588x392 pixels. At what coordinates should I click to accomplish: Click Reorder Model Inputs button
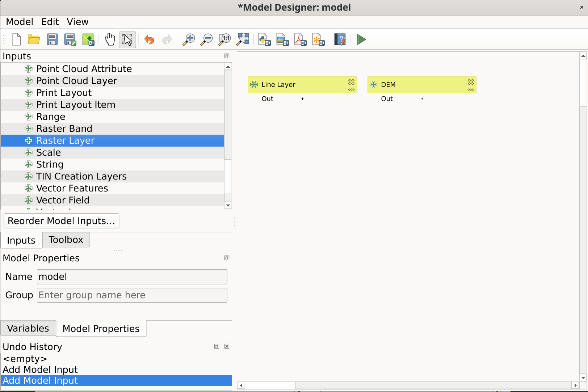click(61, 221)
